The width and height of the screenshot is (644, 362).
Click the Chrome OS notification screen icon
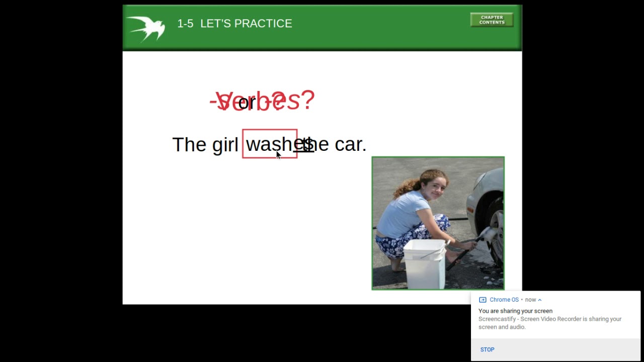tap(482, 300)
